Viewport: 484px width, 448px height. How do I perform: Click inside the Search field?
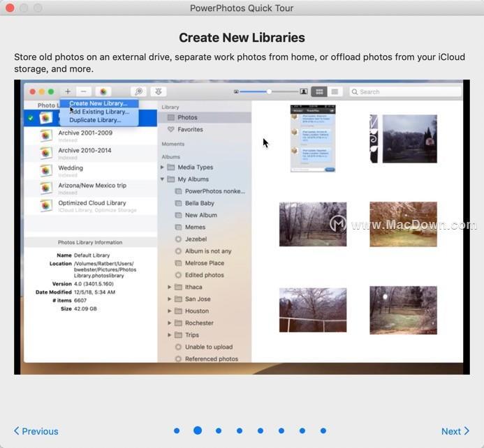click(x=405, y=92)
